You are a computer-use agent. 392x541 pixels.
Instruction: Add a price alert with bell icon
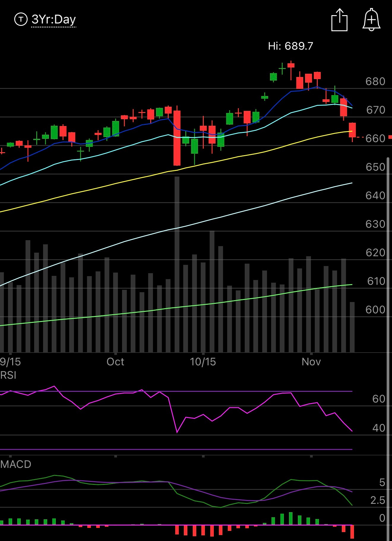[372, 20]
